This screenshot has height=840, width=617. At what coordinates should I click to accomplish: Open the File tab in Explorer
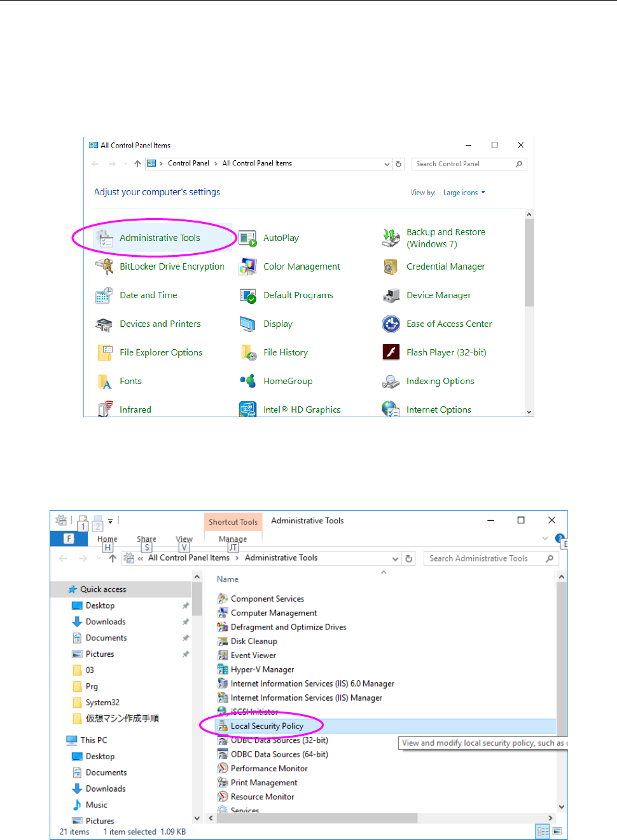[x=69, y=539]
